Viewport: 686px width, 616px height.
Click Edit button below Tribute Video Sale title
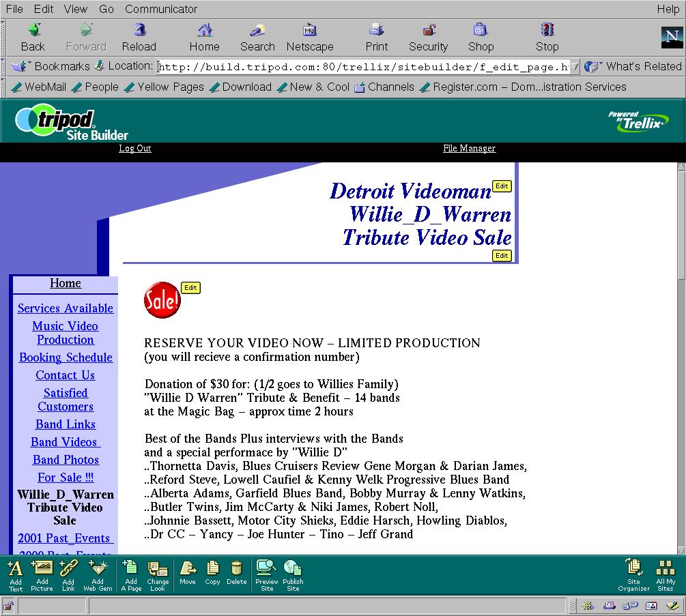tap(502, 255)
